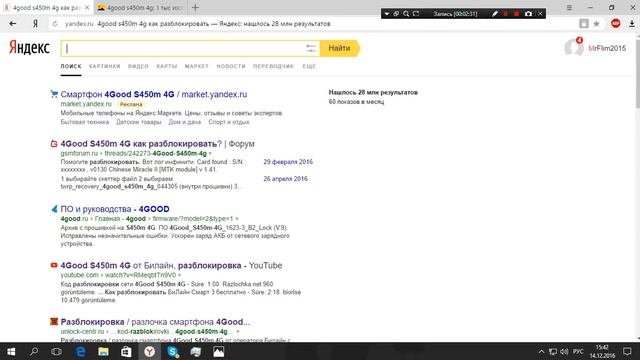Image resolution: width=640 pixels, height=360 pixels.
Task: Show hidden tray icons chevron
Action: click(x=541, y=351)
